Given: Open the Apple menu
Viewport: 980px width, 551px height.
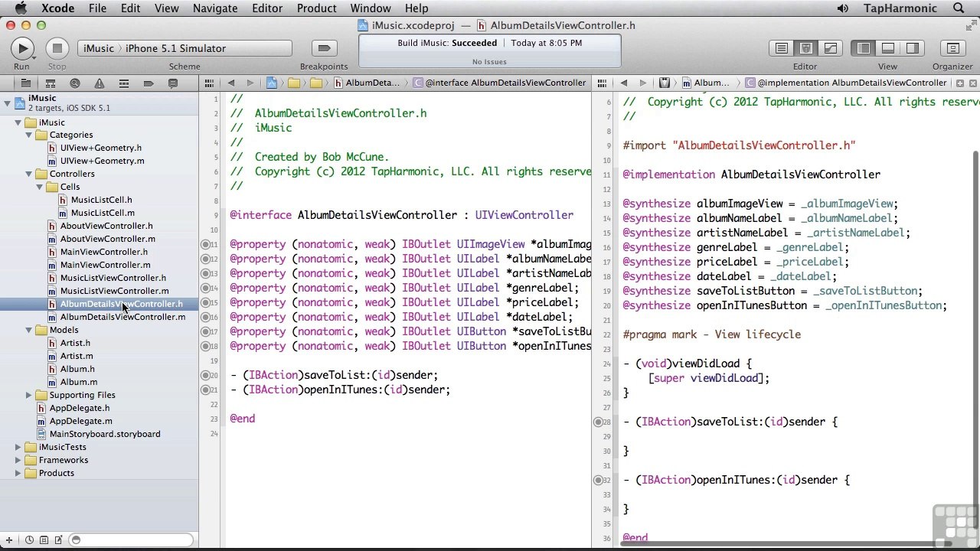Looking at the screenshot, I should 21,8.
